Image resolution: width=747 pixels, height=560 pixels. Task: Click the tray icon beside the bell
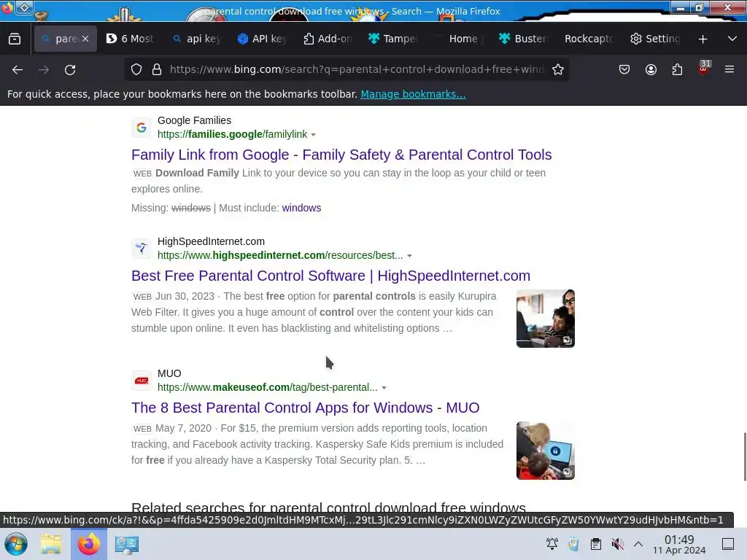[x=573, y=544]
